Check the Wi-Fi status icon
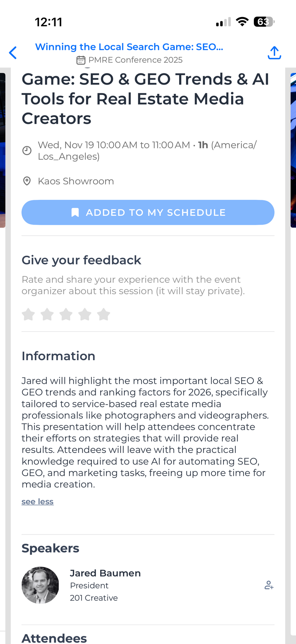296x644 pixels. pos(242,22)
